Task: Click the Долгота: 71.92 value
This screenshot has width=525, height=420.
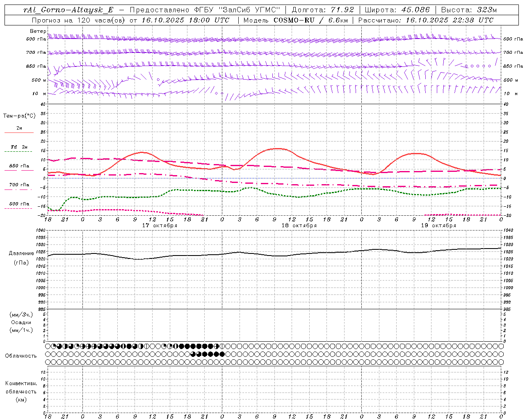Action: [323, 10]
